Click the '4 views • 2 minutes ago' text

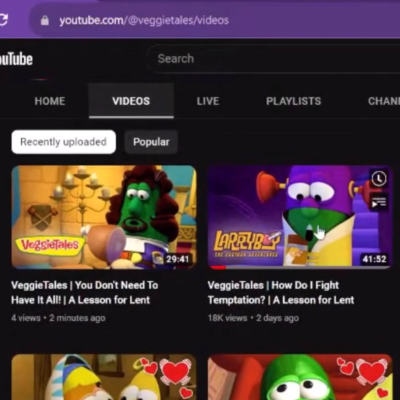click(58, 318)
